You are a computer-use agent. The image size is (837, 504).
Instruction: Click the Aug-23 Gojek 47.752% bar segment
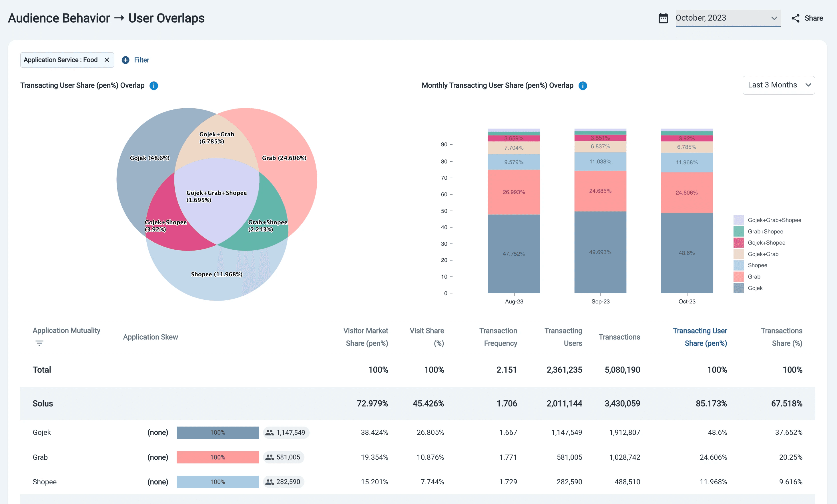(514, 254)
